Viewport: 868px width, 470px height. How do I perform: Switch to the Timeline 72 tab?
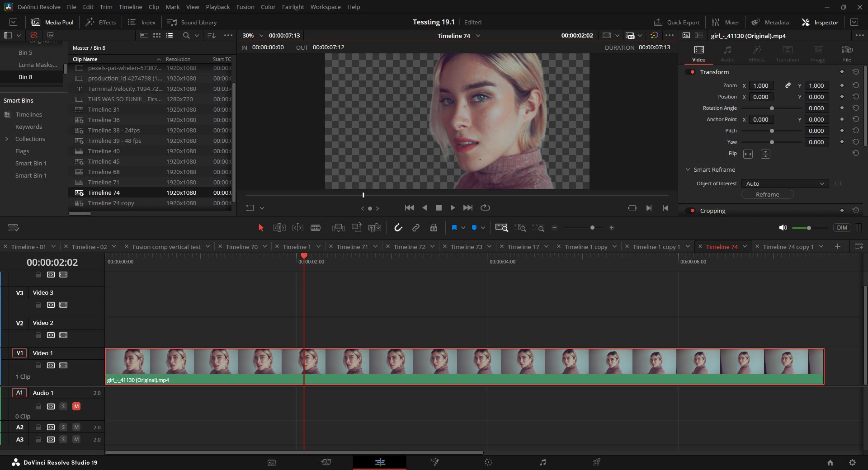(x=409, y=247)
